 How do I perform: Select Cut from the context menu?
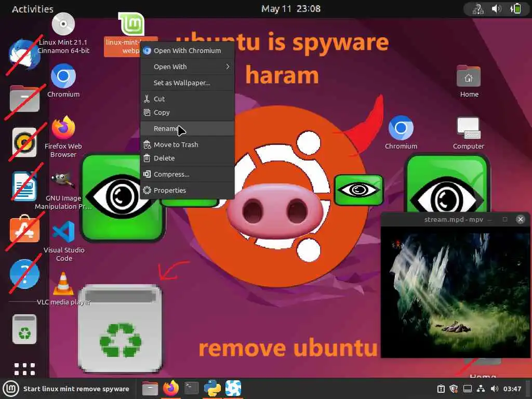187,99
